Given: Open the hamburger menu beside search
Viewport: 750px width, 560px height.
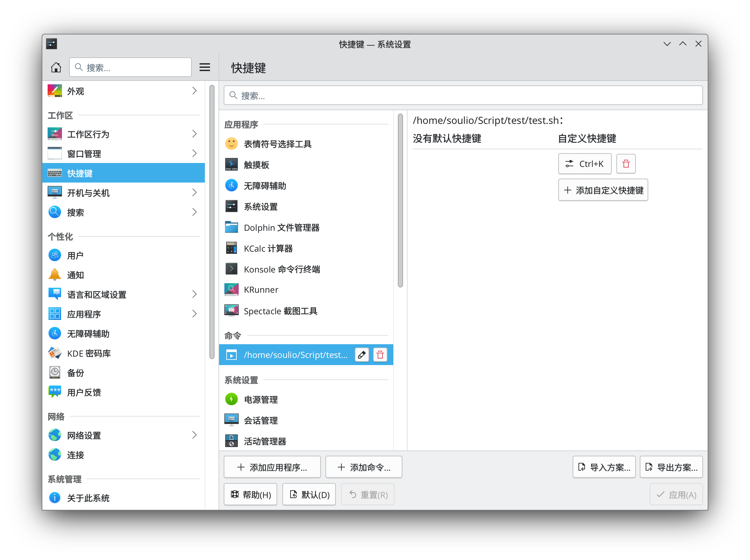Looking at the screenshot, I should coord(204,67).
